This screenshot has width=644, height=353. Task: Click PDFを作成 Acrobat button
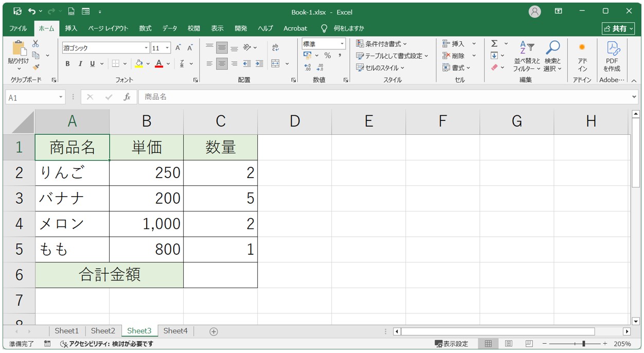(x=612, y=56)
